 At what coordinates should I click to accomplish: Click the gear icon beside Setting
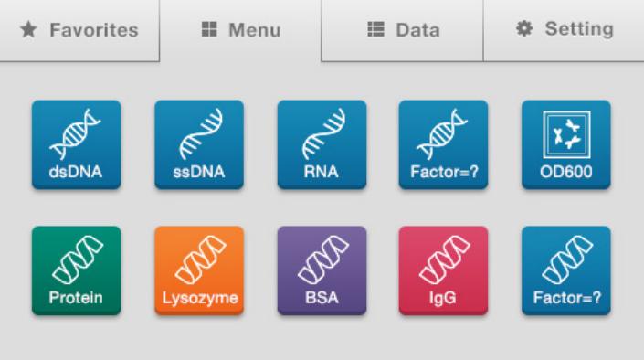[524, 28]
